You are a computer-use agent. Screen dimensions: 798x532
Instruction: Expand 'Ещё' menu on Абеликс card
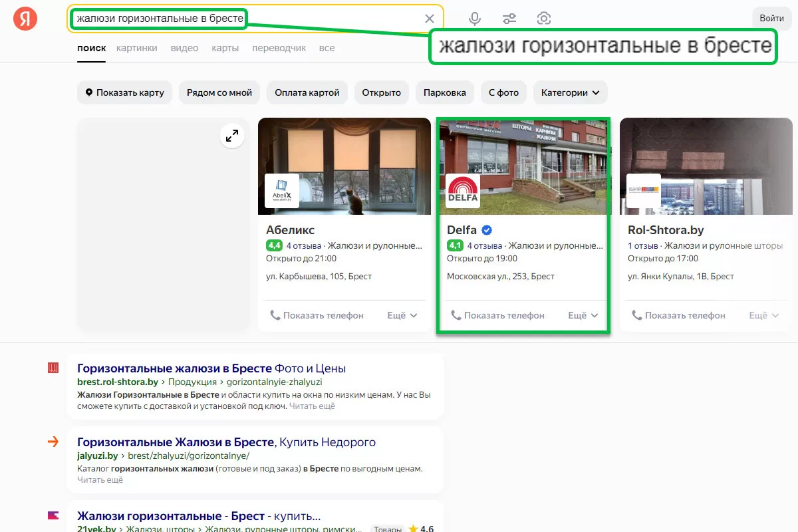coord(402,315)
